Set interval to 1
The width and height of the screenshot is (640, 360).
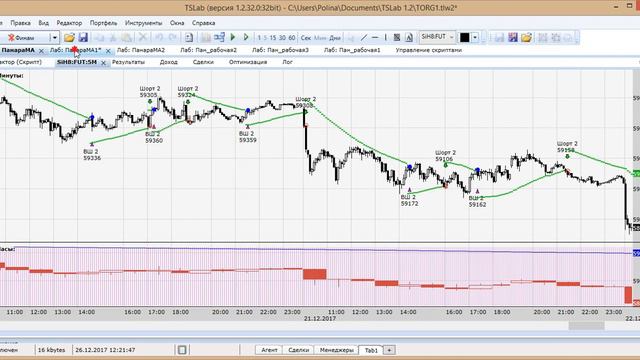point(259,38)
